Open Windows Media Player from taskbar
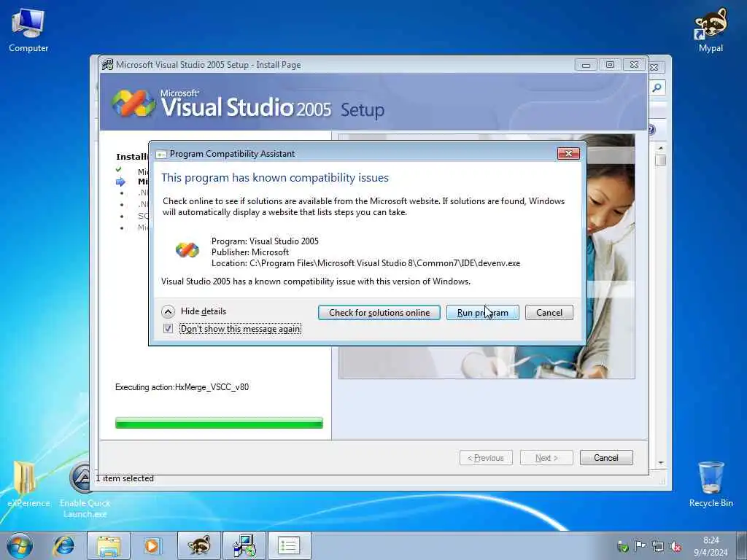Image resolution: width=747 pixels, height=560 pixels. 152,545
